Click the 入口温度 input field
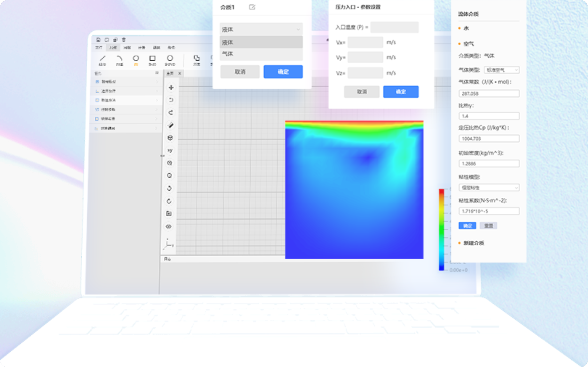 pyautogui.click(x=395, y=27)
